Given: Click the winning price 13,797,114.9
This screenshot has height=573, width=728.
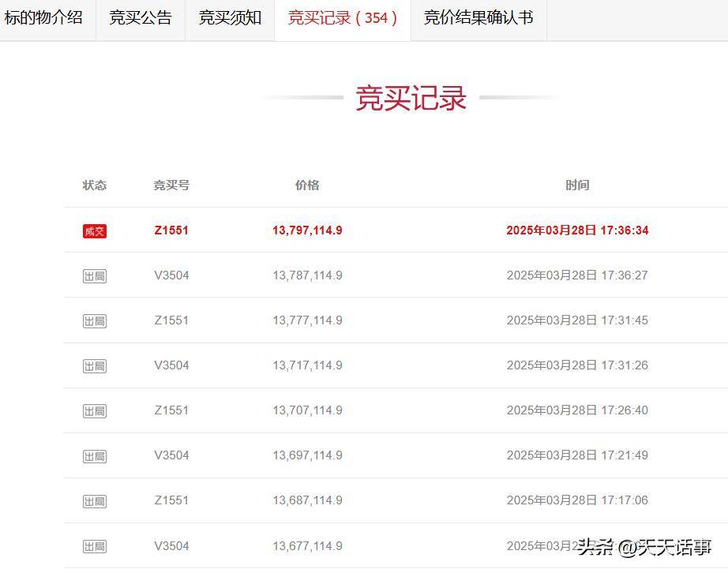Looking at the screenshot, I should pos(307,230).
